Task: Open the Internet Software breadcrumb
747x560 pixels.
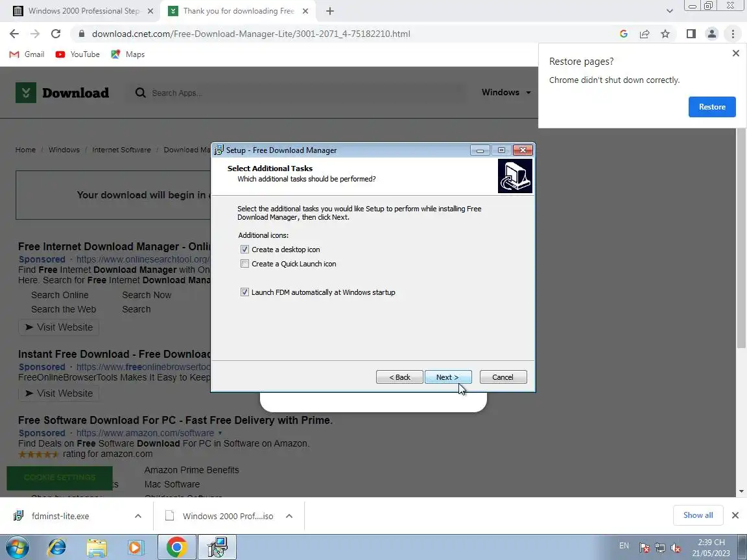Action: [121, 150]
